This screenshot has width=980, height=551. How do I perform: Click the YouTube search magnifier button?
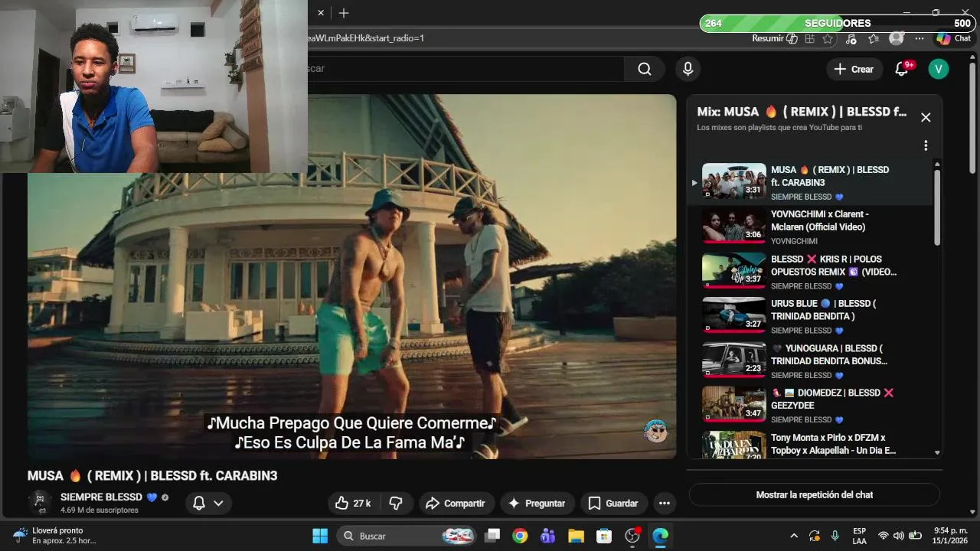[645, 69]
